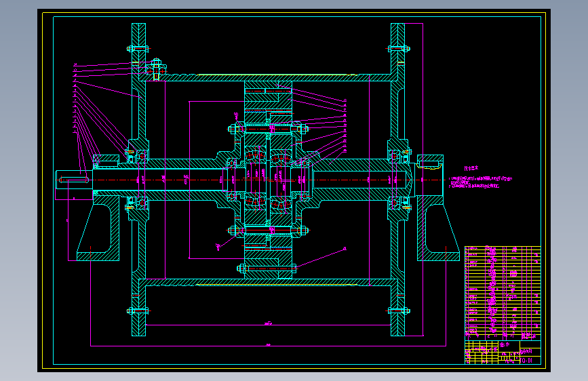Click the TQ-01 drawing number in title block

(x=526, y=361)
